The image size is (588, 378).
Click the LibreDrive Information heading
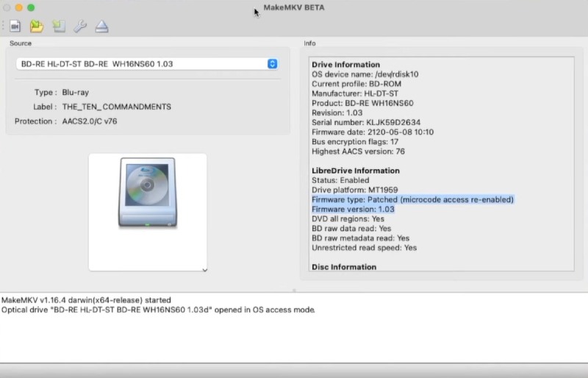(356, 171)
